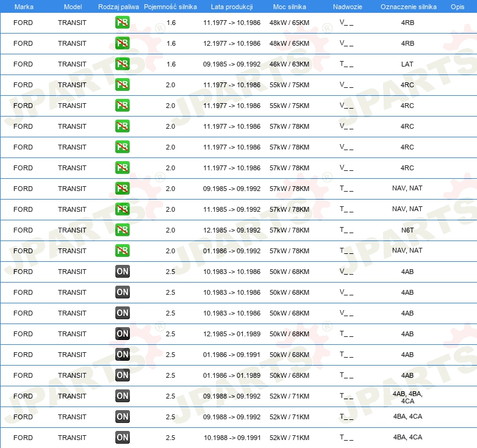477x448 pixels.
Task: Sort by the Marka column header
Action: click(24, 7)
